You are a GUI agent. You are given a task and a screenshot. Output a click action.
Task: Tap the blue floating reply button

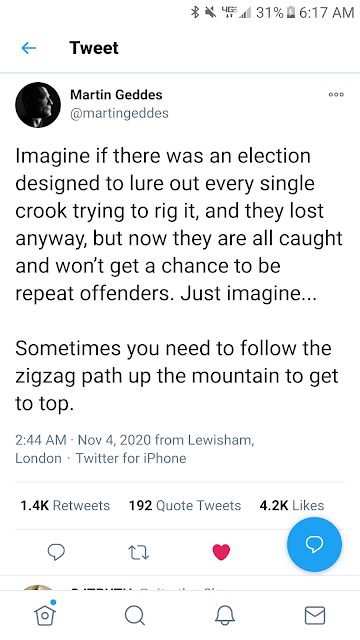tap(314, 544)
